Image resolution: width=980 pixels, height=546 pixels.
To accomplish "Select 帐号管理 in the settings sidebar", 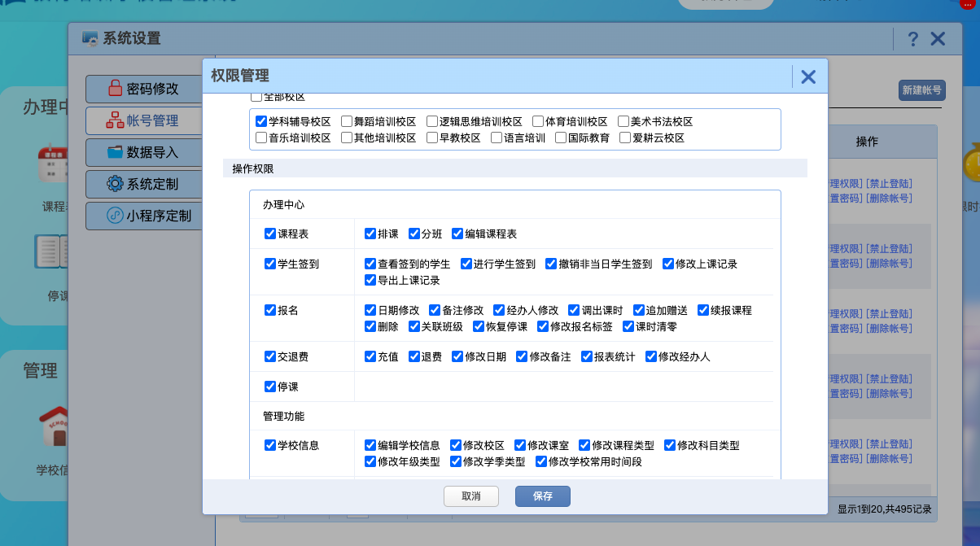I will pyautogui.click(x=143, y=120).
